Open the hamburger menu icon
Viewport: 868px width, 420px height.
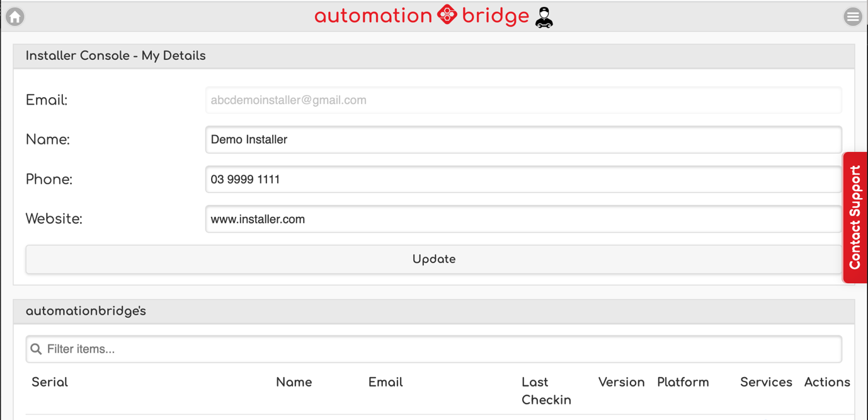point(852,17)
